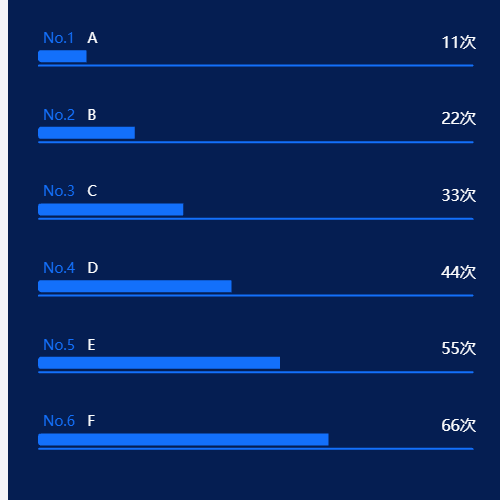Click the 44次 count value

[459, 272]
